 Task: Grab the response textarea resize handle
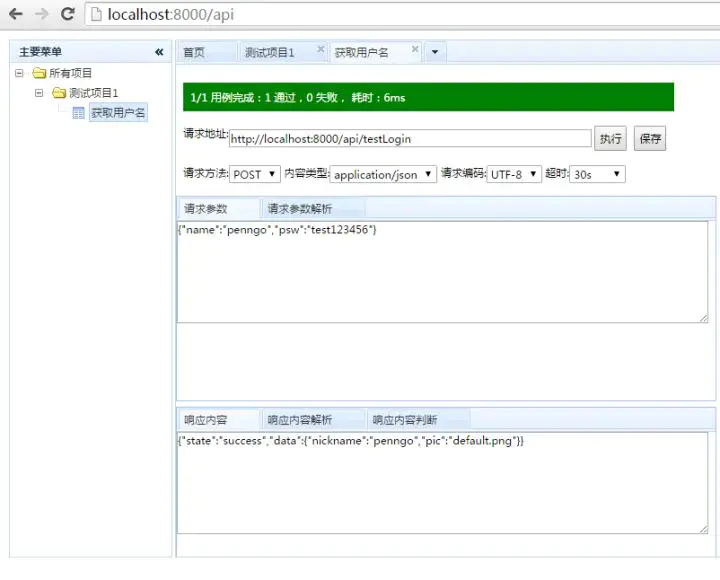click(x=703, y=529)
